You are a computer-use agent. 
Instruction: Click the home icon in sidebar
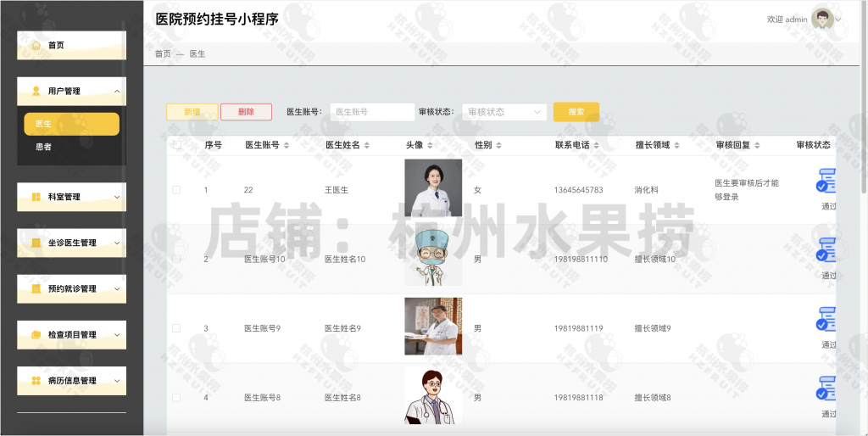pyautogui.click(x=36, y=45)
